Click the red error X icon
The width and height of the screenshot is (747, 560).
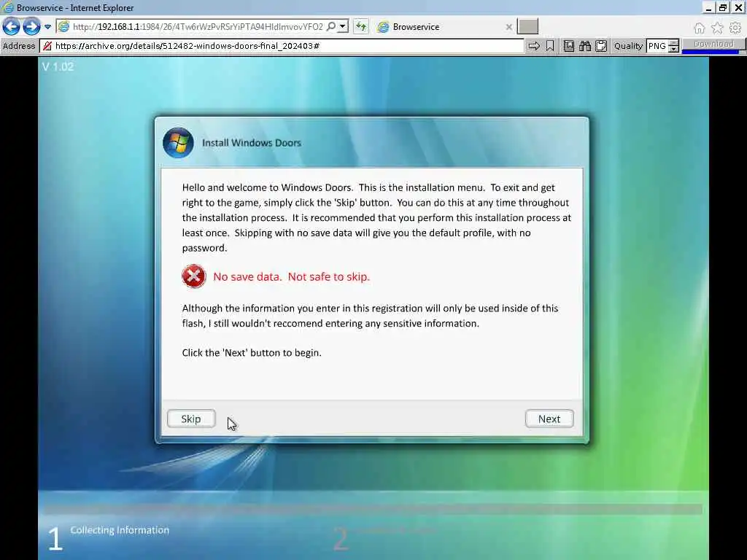tap(193, 276)
